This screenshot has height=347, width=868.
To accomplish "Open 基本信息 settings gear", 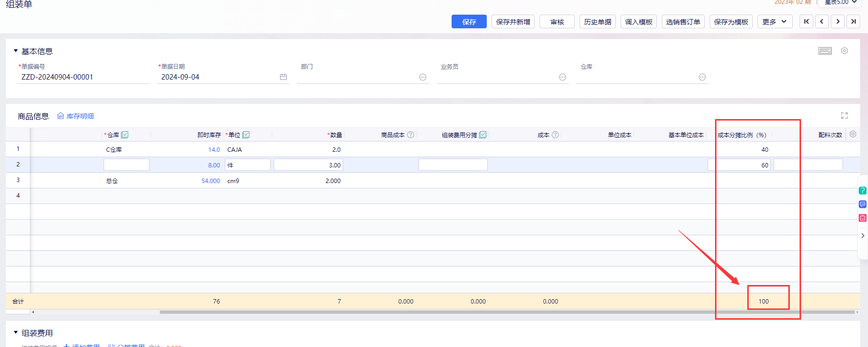I will pyautogui.click(x=844, y=51).
